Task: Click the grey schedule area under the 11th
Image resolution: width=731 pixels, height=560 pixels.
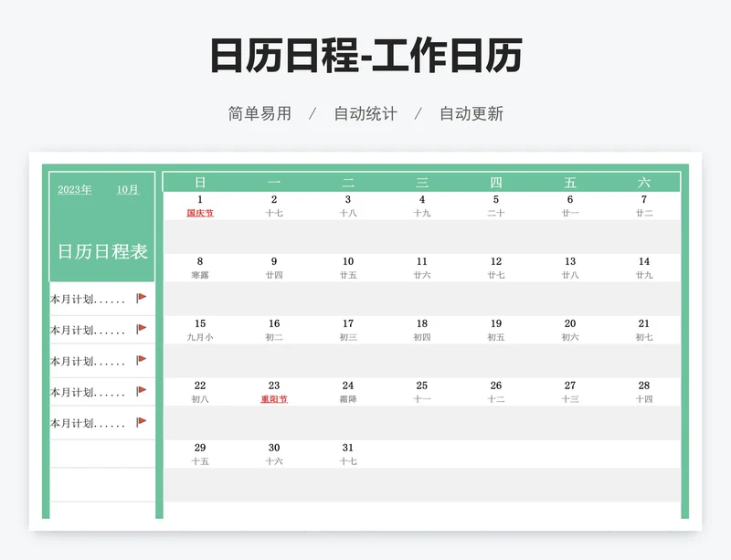Action: [422, 298]
